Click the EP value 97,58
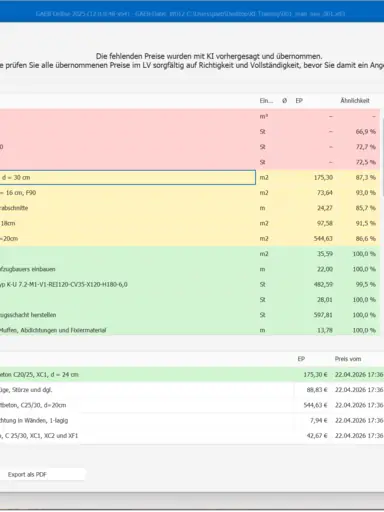The width and height of the screenshot is (384, 512). pyautogui.click(x=325, y=223)
